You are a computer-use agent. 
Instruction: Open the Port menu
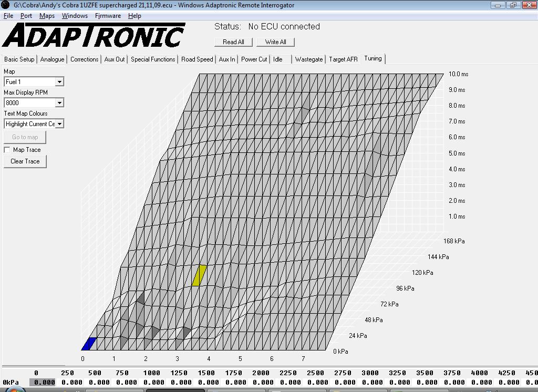pyautogui.click(x=26, y=16)
